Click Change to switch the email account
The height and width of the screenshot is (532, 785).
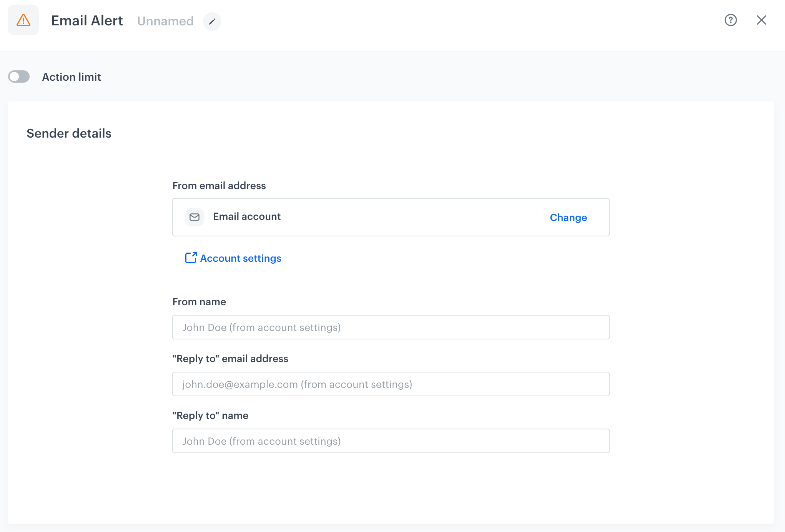coord(568,217)
